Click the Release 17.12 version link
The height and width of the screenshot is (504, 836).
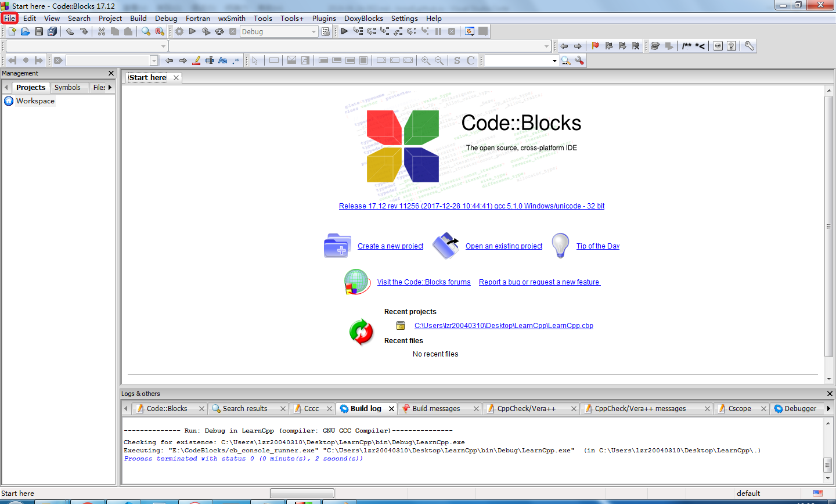471,206
